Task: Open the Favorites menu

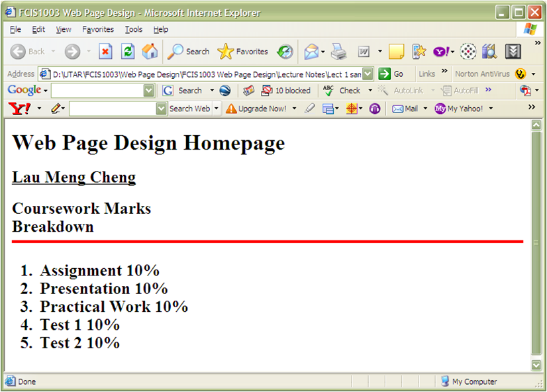Action: tap(98, 29)
